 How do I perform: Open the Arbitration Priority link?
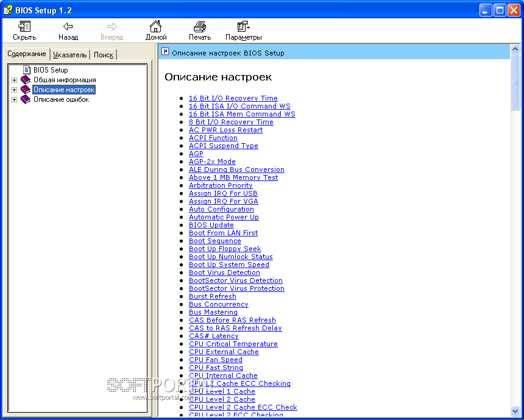tap(221, 185)
